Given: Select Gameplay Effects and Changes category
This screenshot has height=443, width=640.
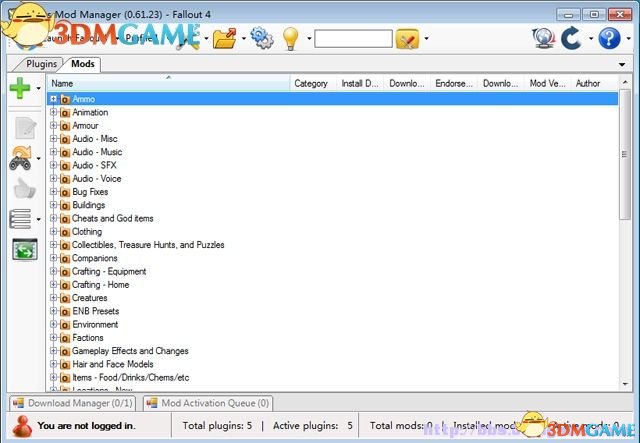Looking at the screenshot, I should click(130, 351).
